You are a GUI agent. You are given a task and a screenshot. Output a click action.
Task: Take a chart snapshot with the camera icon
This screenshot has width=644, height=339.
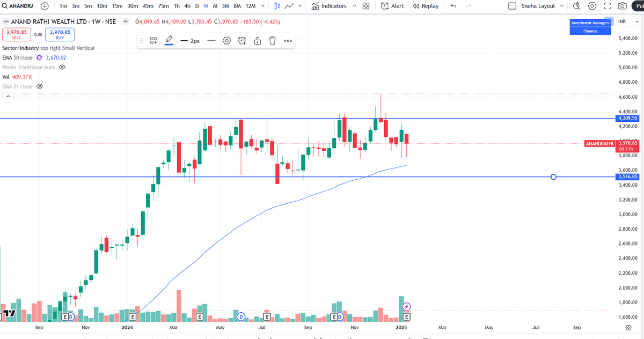pos(622,6)
